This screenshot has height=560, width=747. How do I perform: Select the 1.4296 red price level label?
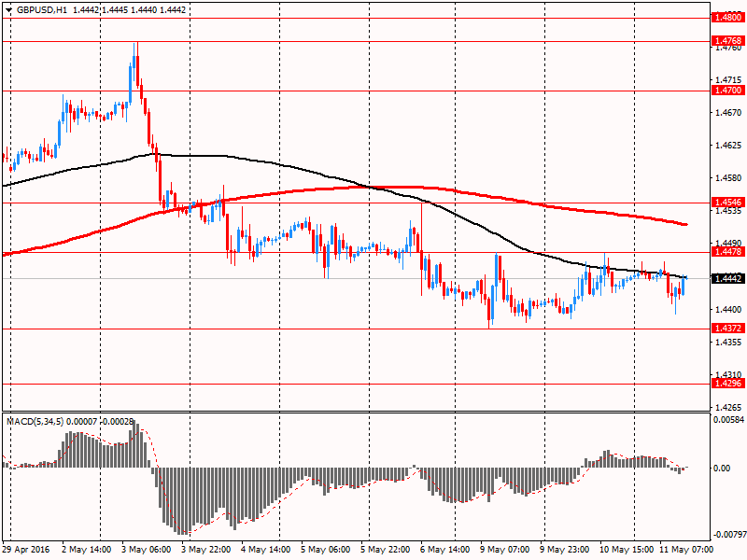pyautogui.click(x=728, y=384)
